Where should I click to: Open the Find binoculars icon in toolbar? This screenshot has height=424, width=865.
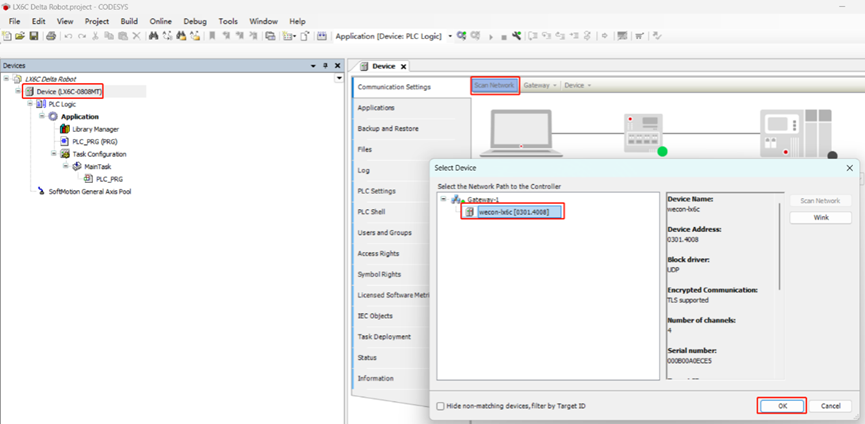click(x=153, y=36)
